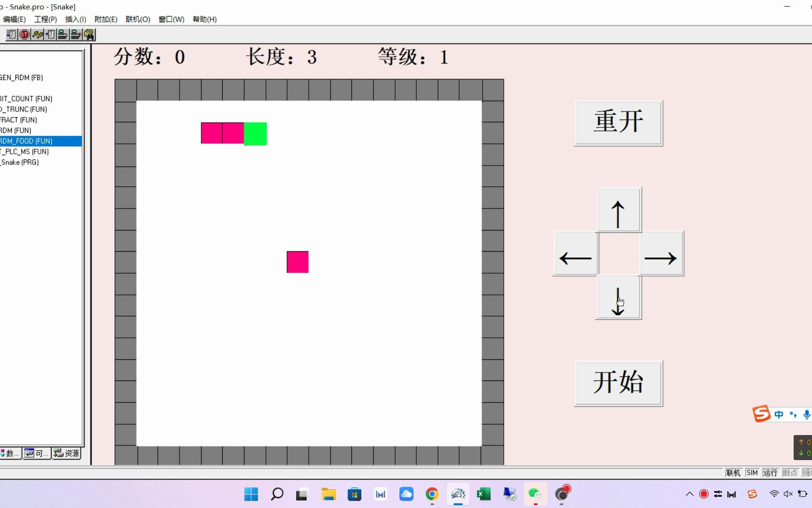Select Snake (PRG) in the tree
The image size is (812, 508).
pyautogui.click(x=20, y=162)
